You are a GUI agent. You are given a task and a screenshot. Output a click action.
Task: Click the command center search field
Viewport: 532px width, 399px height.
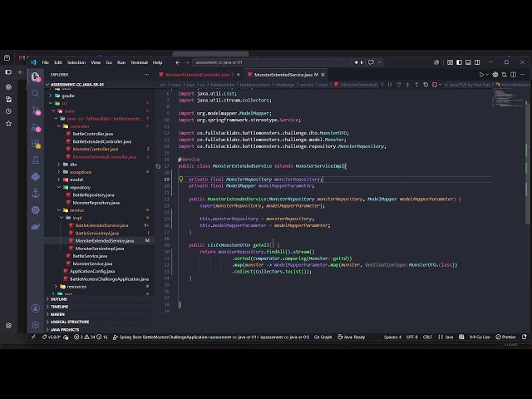point(273,62)
